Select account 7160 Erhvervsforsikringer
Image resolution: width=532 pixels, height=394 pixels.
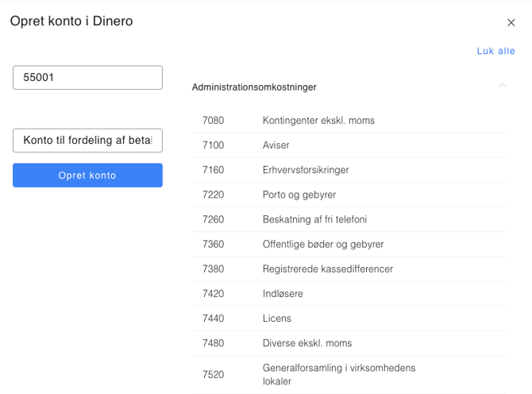tap(349, 170)
